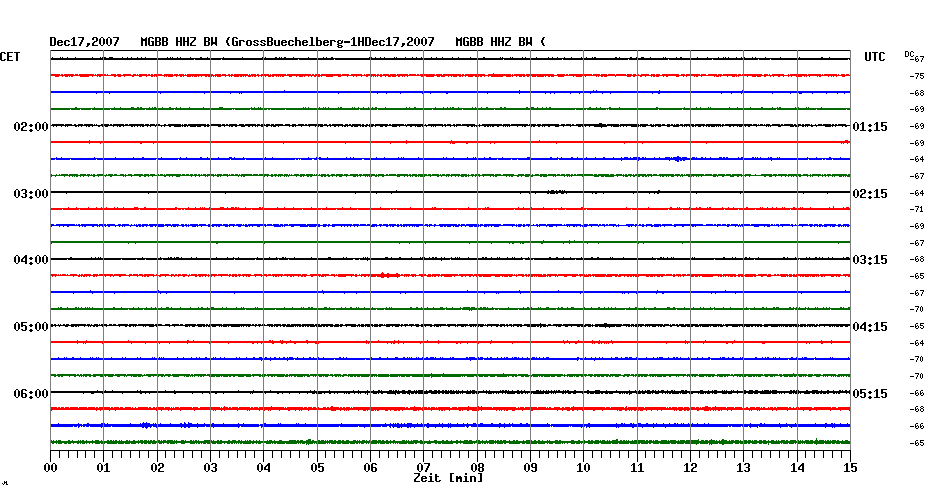Select the 04:00 CET time label
The image size is (930, 494).
31,260
